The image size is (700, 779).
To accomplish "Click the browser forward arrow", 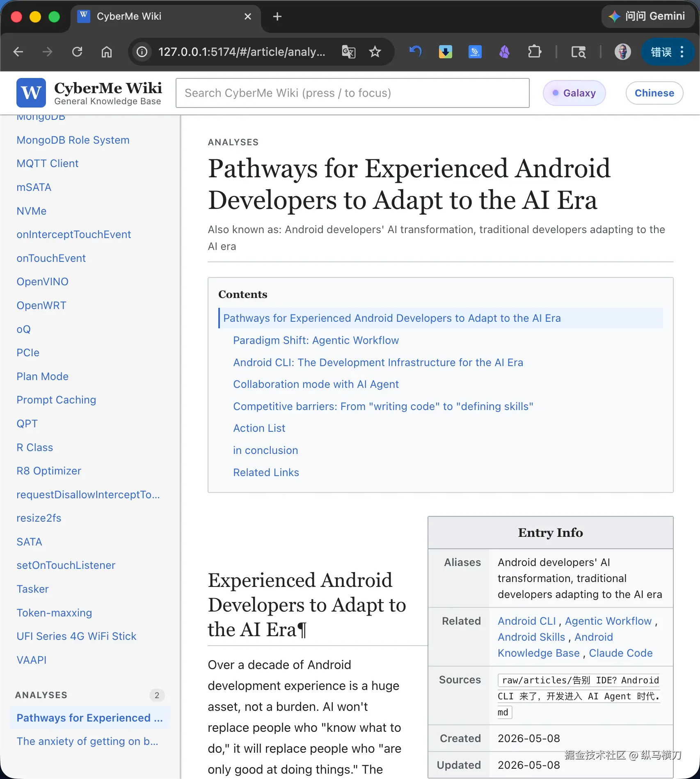I will click(48, 52).
